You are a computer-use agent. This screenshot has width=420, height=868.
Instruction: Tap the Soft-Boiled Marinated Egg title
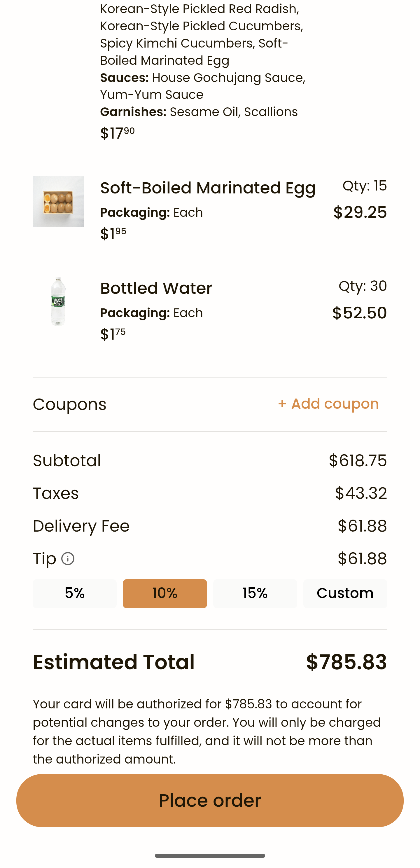[x=208, y=188]
